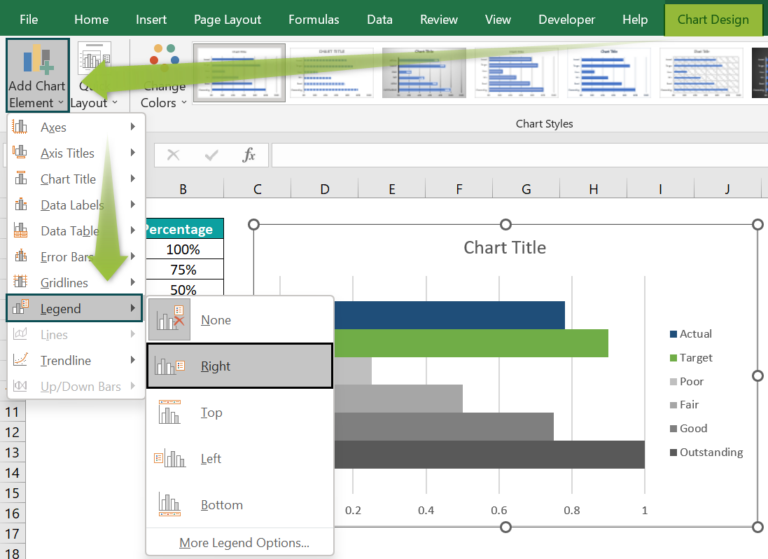Click the Chart Title text
Image resolution: width=768 pixels, height=559 pixels.
[504, 247]
